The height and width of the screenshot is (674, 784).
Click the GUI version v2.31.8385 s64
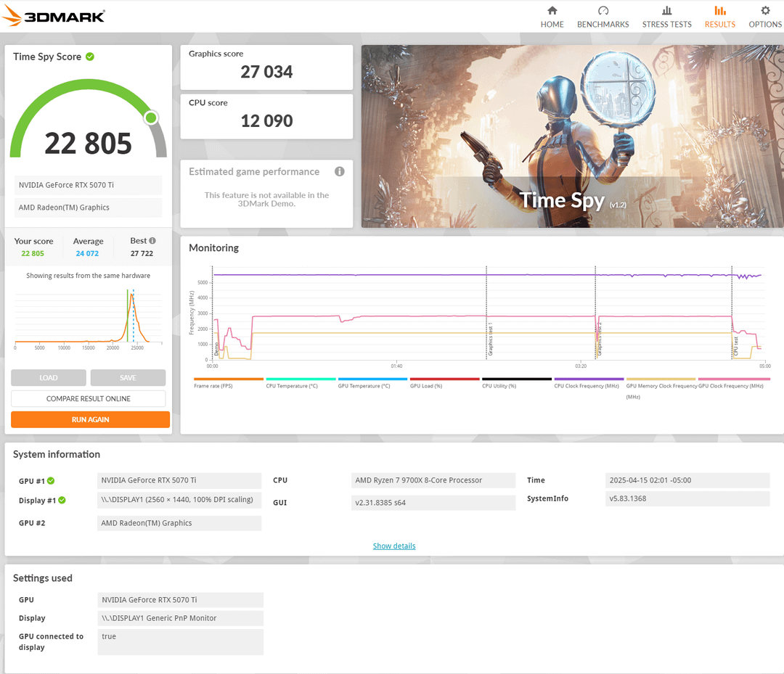coord(433,503)
